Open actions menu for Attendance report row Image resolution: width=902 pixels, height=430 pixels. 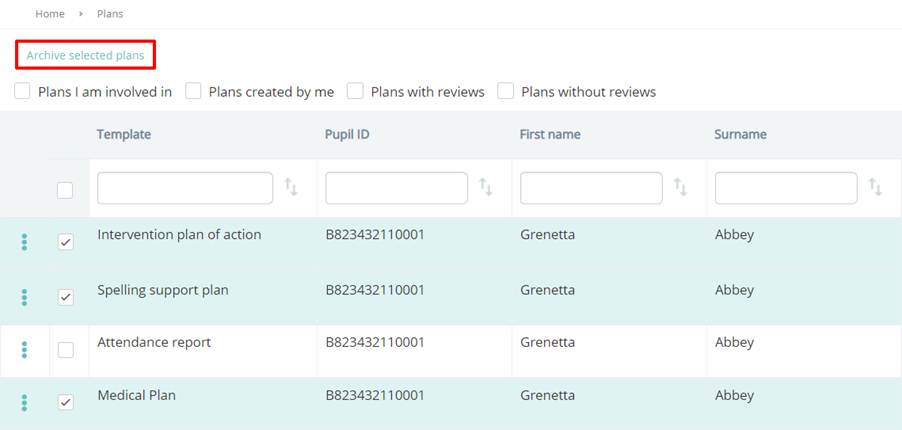pos(24,349)
